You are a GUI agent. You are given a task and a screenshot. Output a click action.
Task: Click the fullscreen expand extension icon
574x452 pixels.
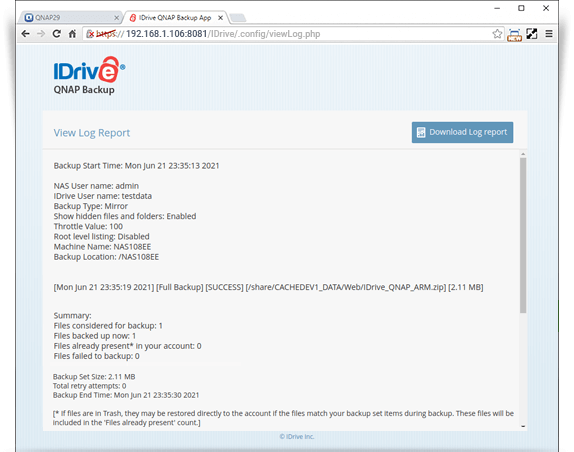(x=532, y=34)
